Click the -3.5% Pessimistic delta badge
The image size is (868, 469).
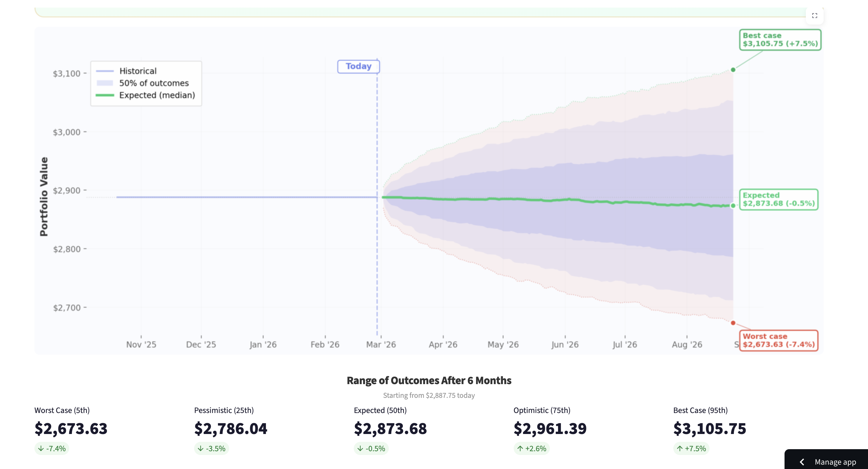coord(211,449)
